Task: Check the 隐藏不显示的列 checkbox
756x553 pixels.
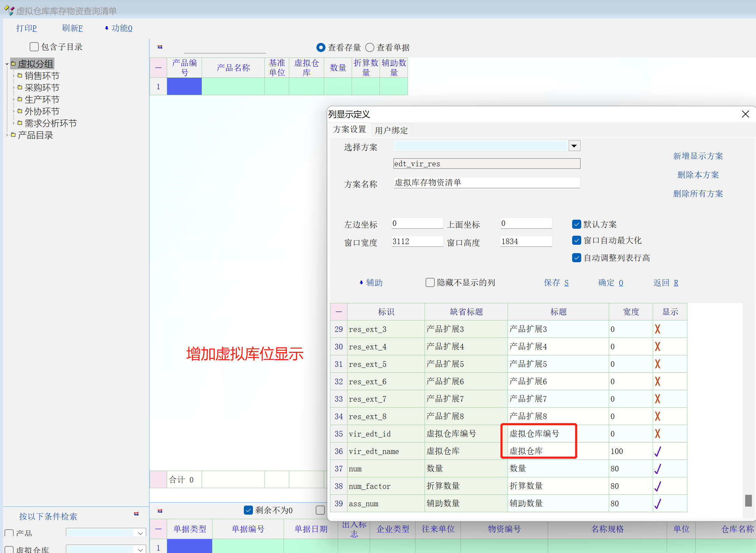Action: coord(430,282)
